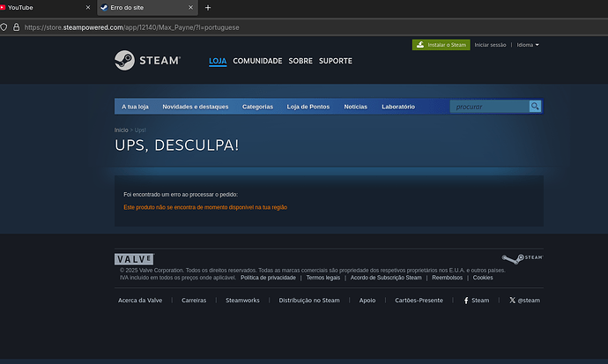This screenshot has height=364, width=608.
Task: Go to Loja de Pontos
Action: coord(308,107)
